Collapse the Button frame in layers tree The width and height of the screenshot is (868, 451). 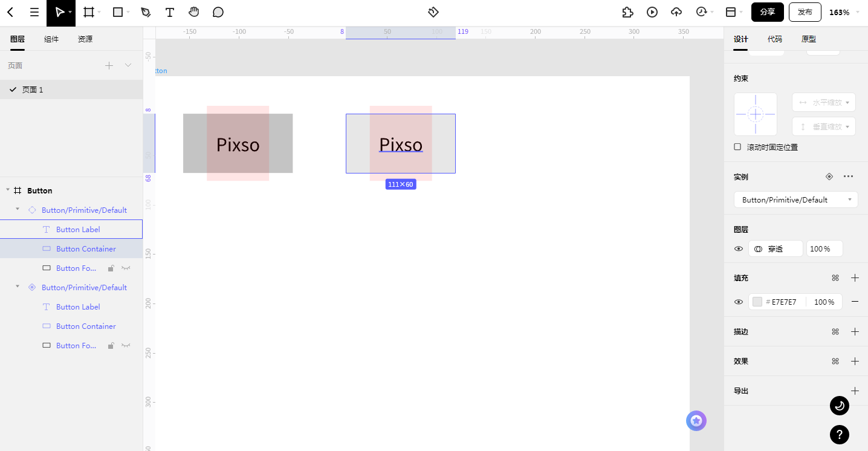[8, 190]
